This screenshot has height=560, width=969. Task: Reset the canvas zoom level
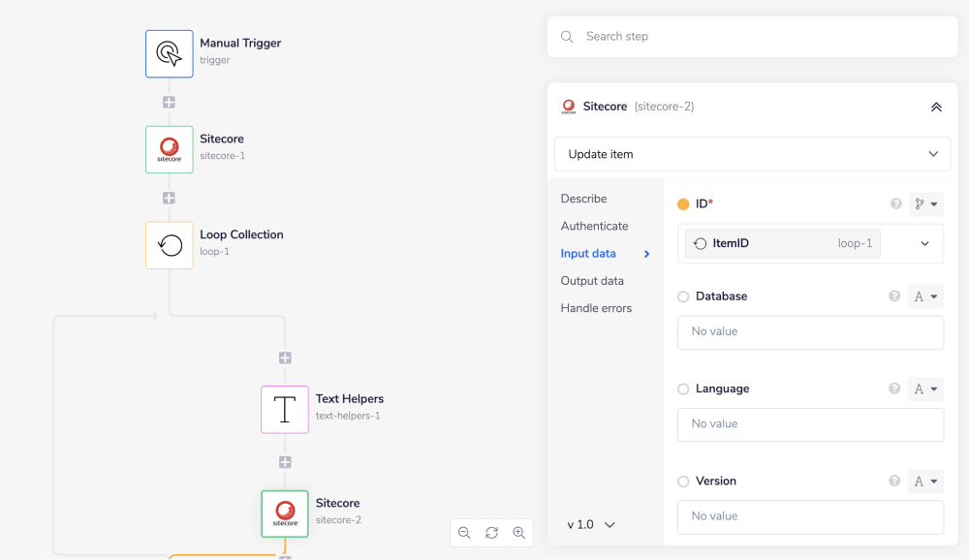click(491, 533)
